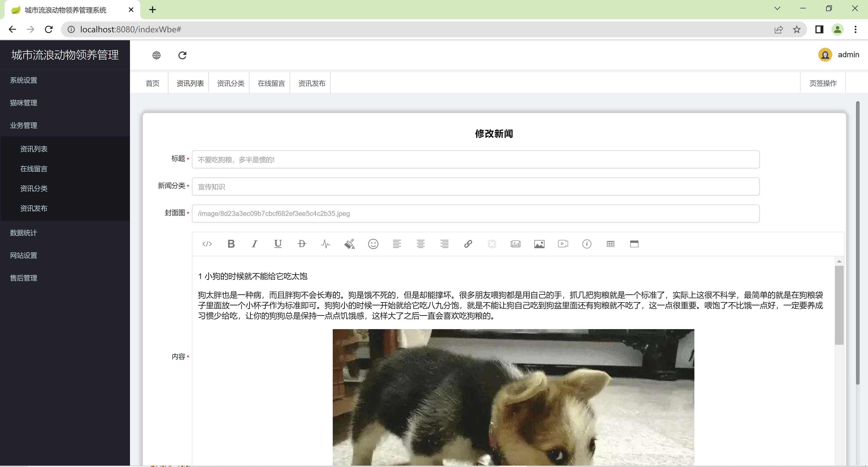Open browser side panel icon

tap(819, 30)
